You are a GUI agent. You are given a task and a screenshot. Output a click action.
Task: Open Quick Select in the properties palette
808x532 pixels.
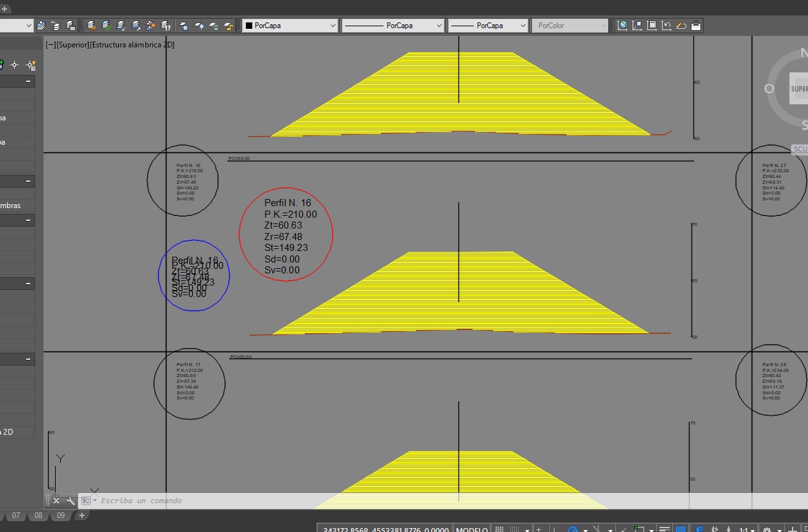(31, 65)
